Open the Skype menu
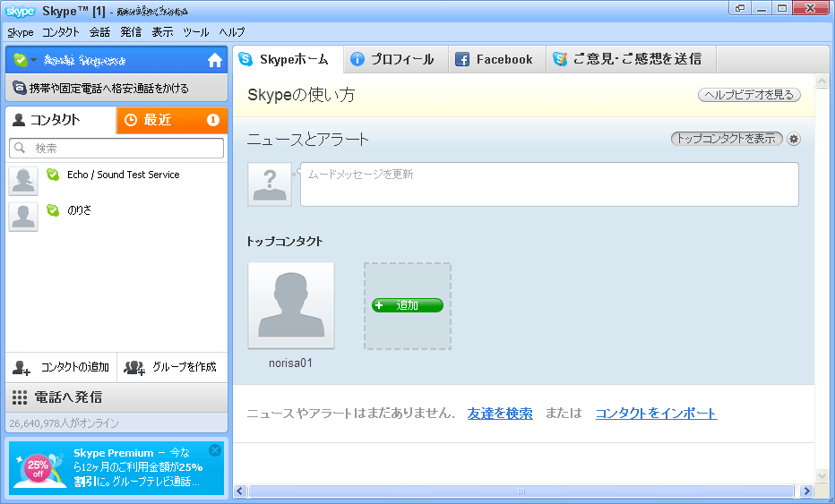Viewport: 835px width, 504px height. tap(21, 32)
